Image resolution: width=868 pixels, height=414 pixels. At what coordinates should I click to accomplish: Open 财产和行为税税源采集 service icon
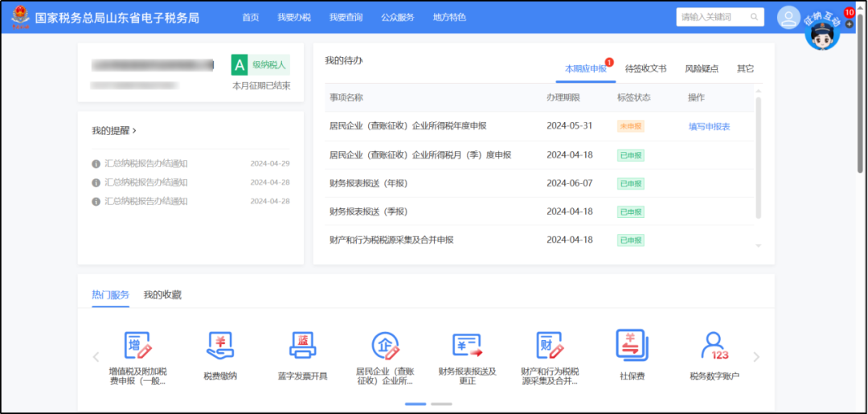click(x=550, y=346)
